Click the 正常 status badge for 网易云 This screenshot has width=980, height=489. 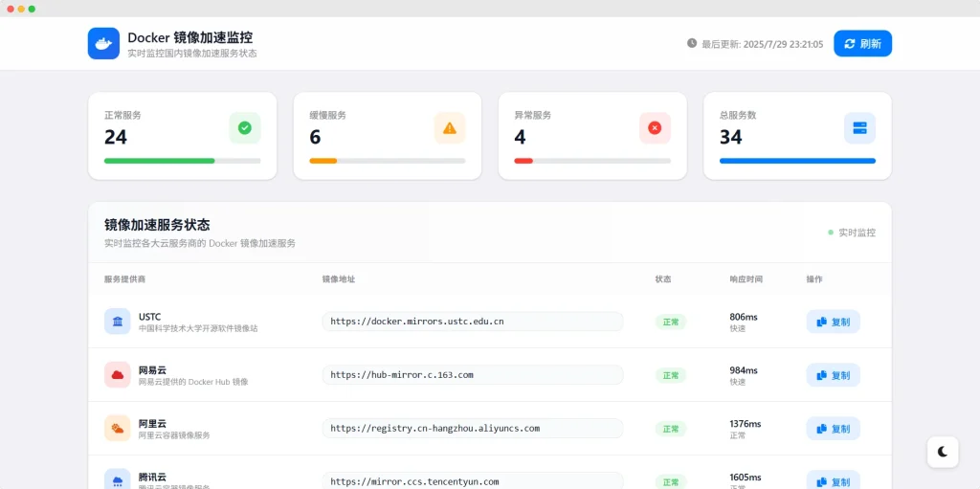point(671,375)
